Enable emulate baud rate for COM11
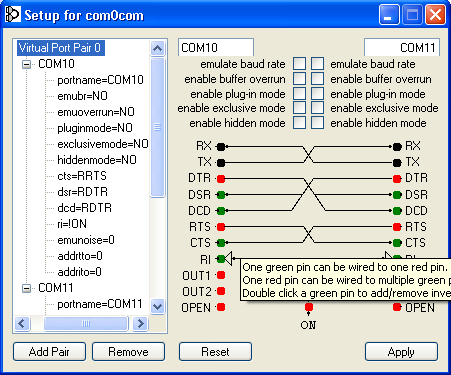This screenshot has width=451, height=375. (317, 63)
